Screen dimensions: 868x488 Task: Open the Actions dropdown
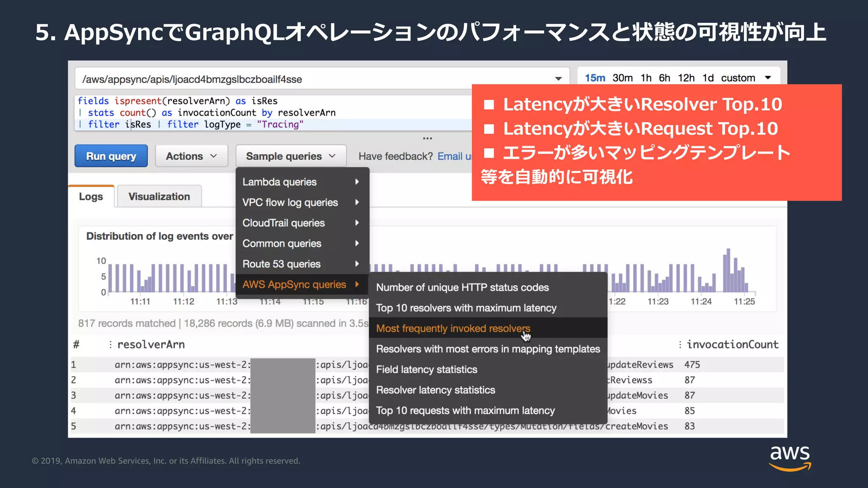192,156
